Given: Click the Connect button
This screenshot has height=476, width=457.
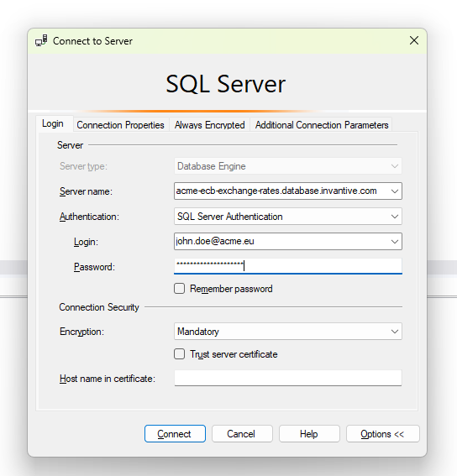Looking at the screenshot, I should click(x=175, y=434).
